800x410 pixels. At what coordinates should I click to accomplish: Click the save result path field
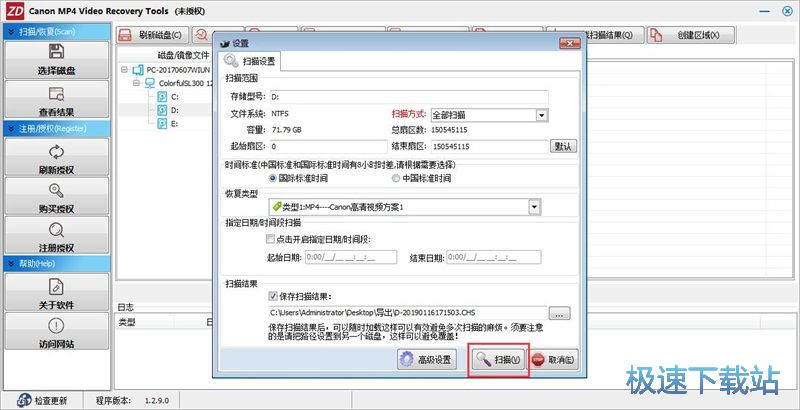[408, 313]
